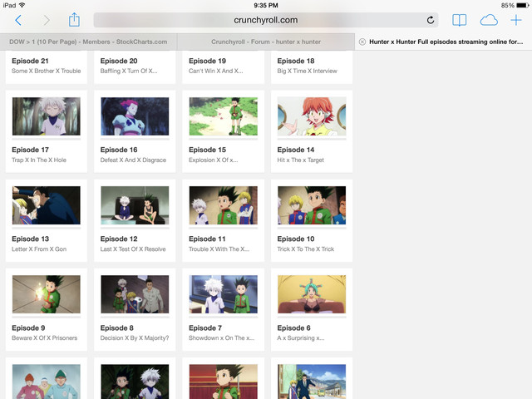Click the 'Episode 13' title

tap(30, 239)
